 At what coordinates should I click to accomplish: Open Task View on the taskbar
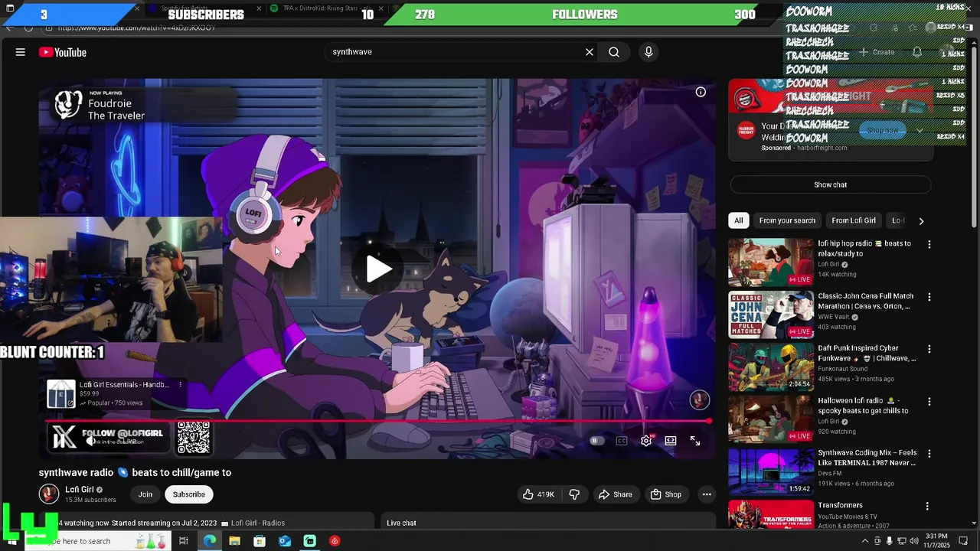click(x=184, y=541)
